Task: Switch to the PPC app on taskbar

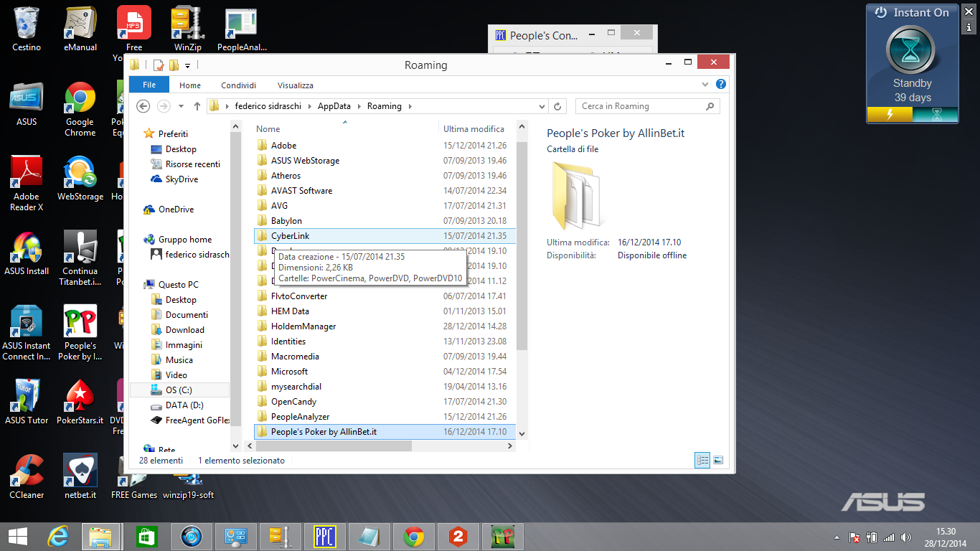Action: tap(324, 536)
